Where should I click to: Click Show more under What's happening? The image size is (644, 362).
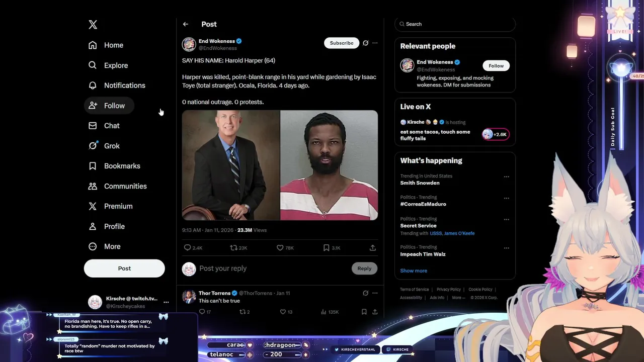pyautogui.click(x=414, y=271)
